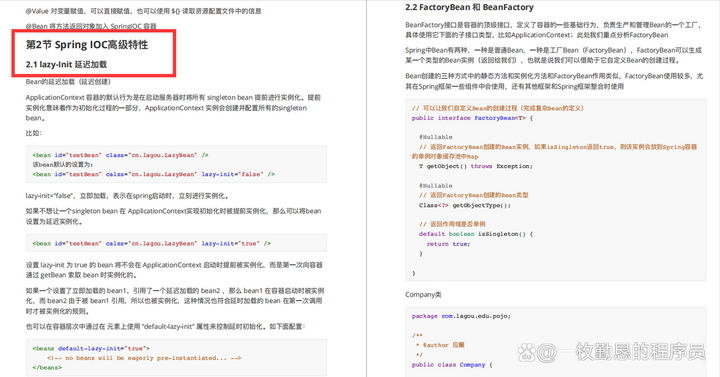This screenshot has height=377, width=720.
Task: Click the paragraph starting '也可以在容器层次中通过在'
Action: [x=165, y=326]
